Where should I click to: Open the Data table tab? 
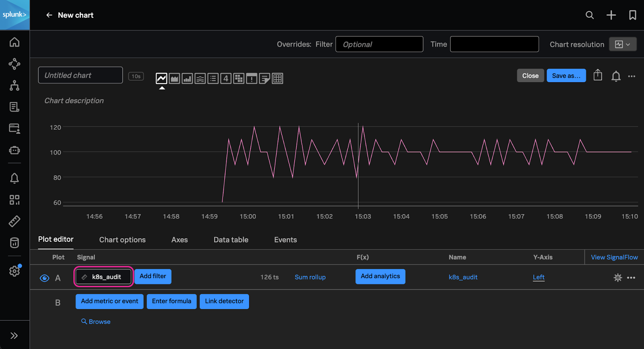pos(231,240)
